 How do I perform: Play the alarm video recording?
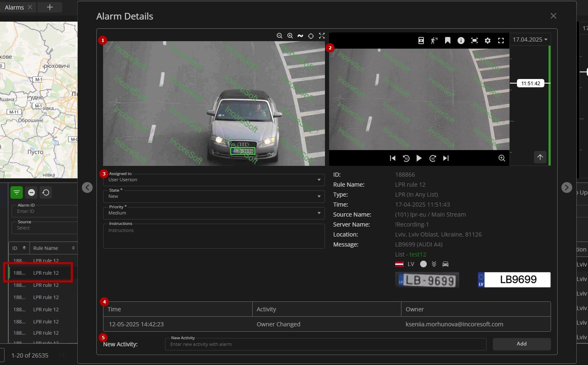(419, 158)
